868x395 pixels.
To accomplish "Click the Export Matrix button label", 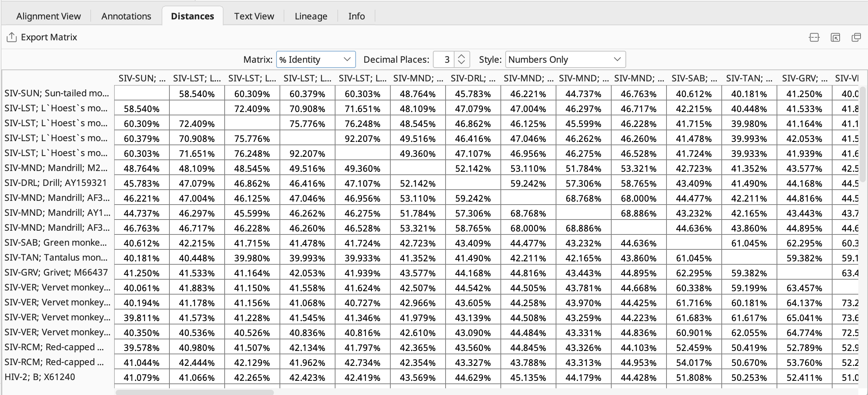I will (49, 37).
